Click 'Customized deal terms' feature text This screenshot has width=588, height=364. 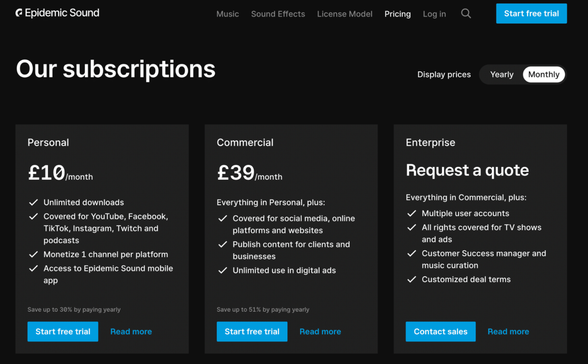coord(466,279)
